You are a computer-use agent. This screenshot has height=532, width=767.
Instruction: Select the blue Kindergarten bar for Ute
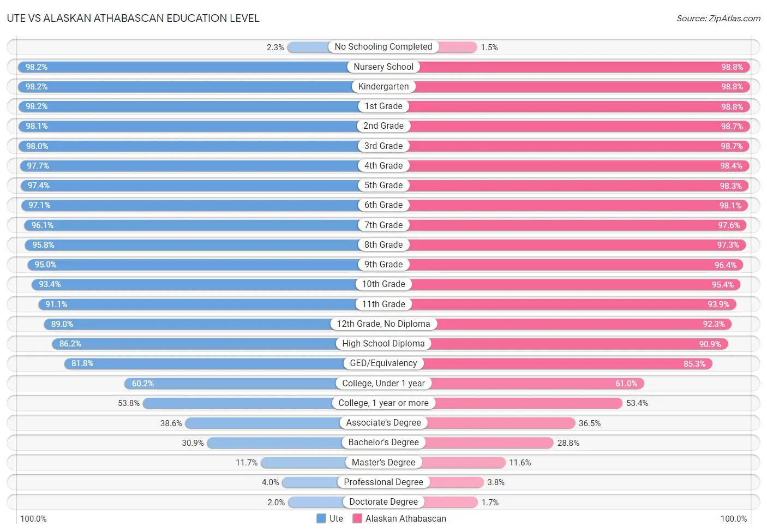click(x=200, y=87)
